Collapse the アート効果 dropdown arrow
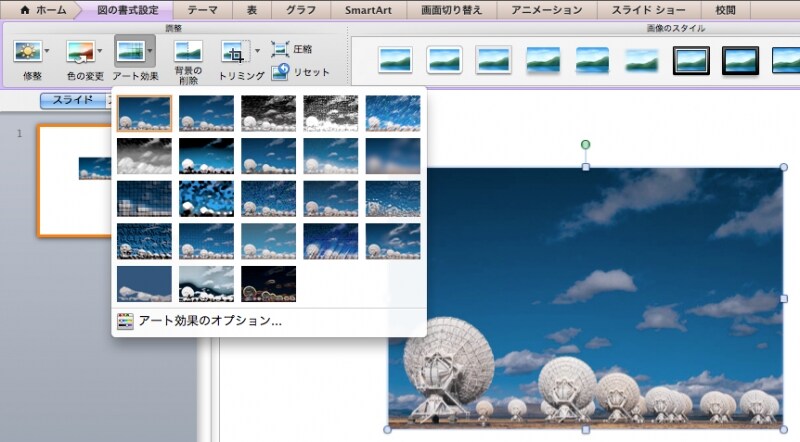 [x=150, y=51]
